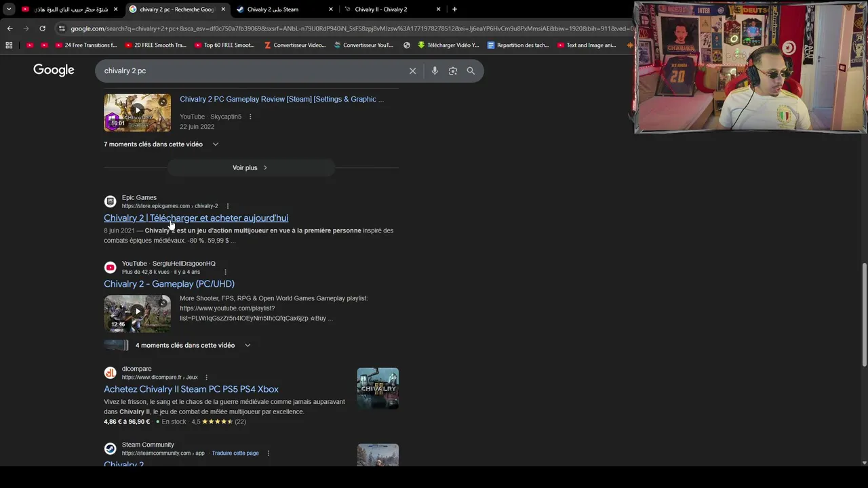This screenshot has height=488, width=868.
Task: Click Traduire cette page for Steam Community
Action: [235, 453]
